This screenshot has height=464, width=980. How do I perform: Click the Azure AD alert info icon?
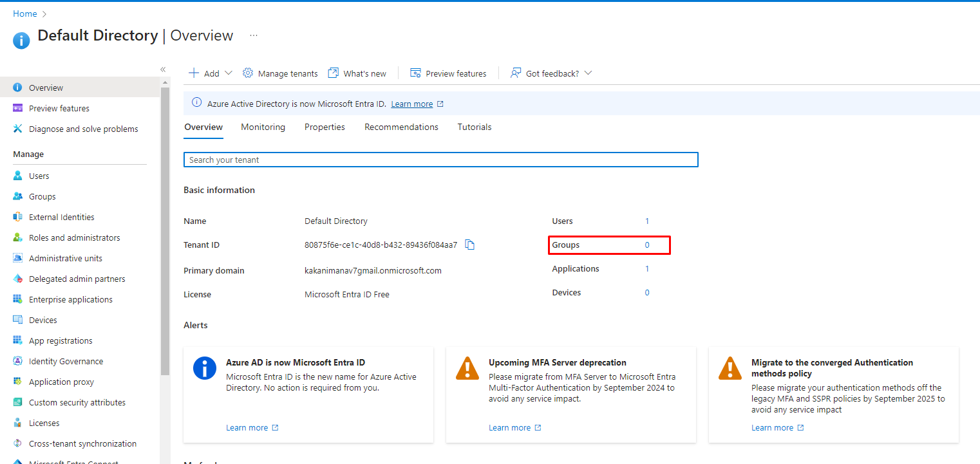point(205,368)
